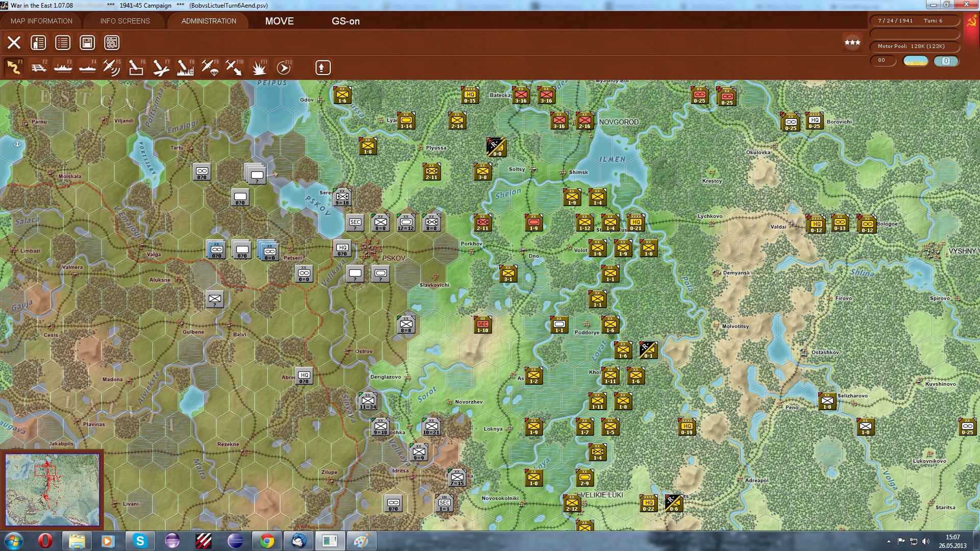Click the Soviet hammer and sickle flag
The height and width of the screenshot is (551, 980).
[x=971, y=21]
